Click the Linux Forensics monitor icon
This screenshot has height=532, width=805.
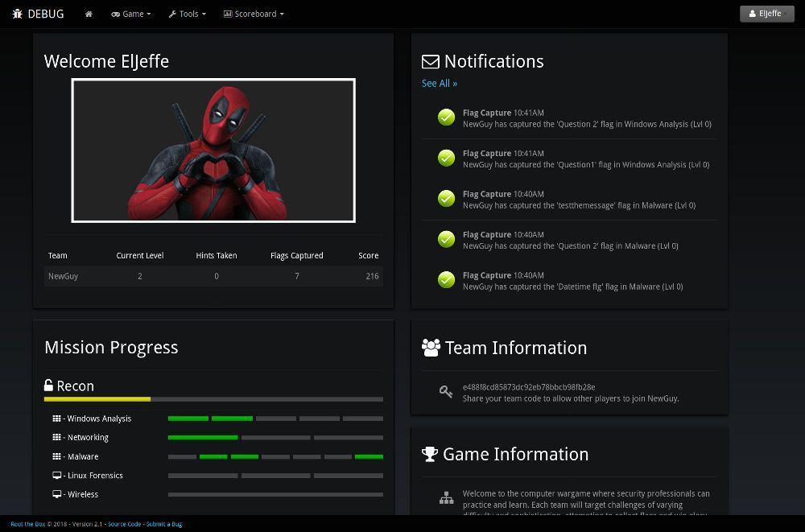[x=57, y=475]
